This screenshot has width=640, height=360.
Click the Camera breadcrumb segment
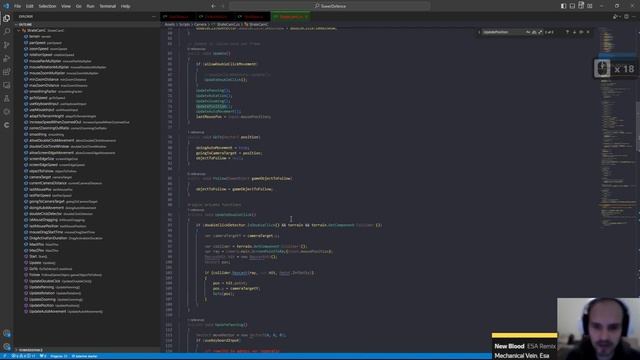pos(200,24)
